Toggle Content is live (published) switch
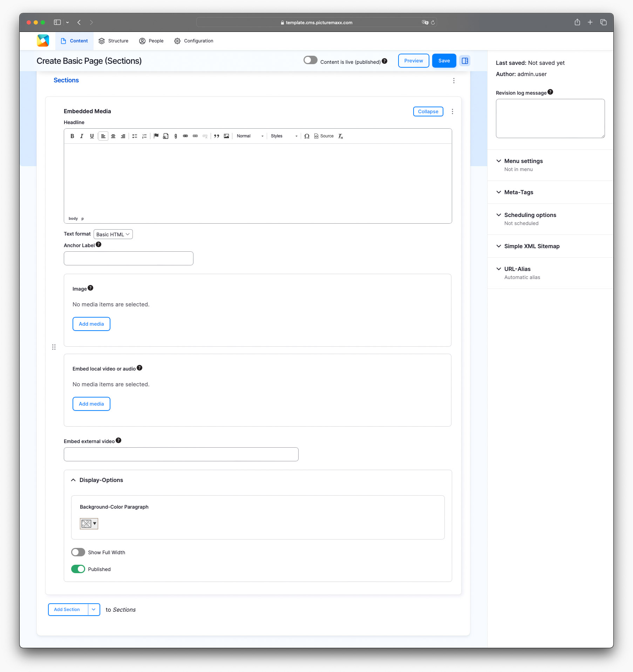This screenshot has height=672, width=633. click(310, 60)
